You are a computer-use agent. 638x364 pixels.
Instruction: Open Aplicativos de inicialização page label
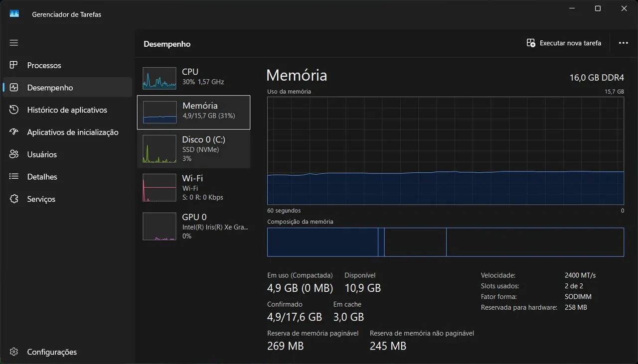click(x=73, y=132)
